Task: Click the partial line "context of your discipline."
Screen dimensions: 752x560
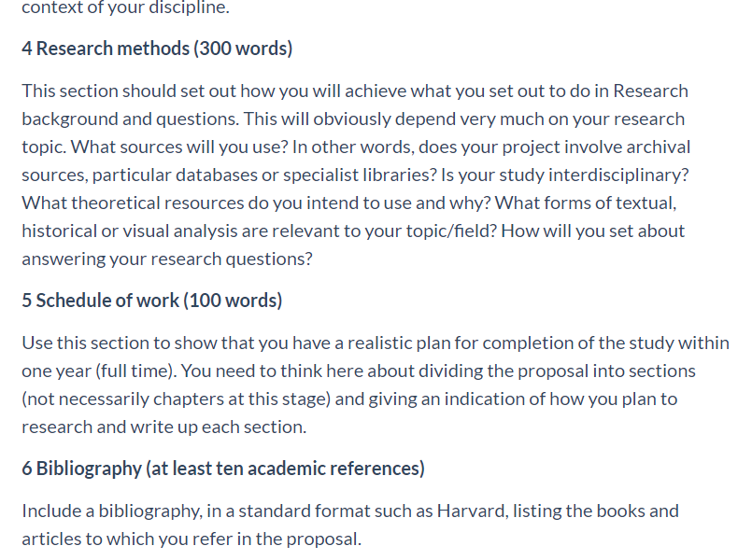Action: 126,7
